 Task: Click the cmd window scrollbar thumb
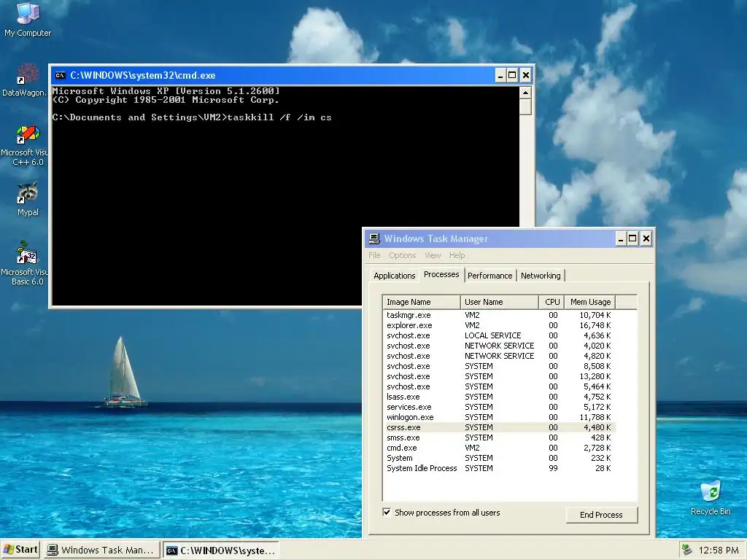coord(525,106)
